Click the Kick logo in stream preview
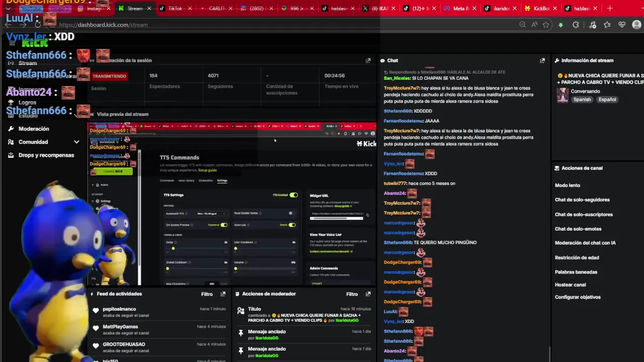 [x=366, y=144]
